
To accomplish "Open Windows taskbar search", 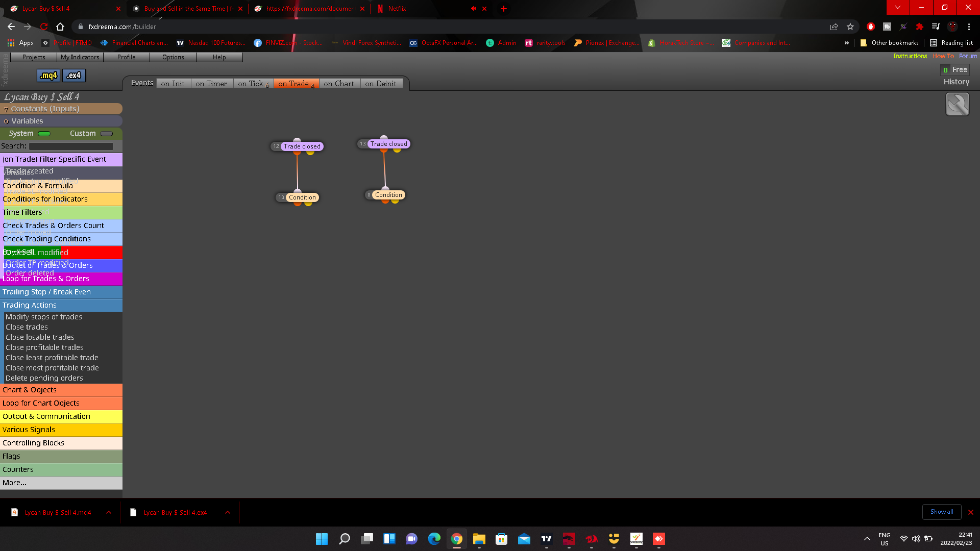I will pyautogui.click(x=345, y=539).
